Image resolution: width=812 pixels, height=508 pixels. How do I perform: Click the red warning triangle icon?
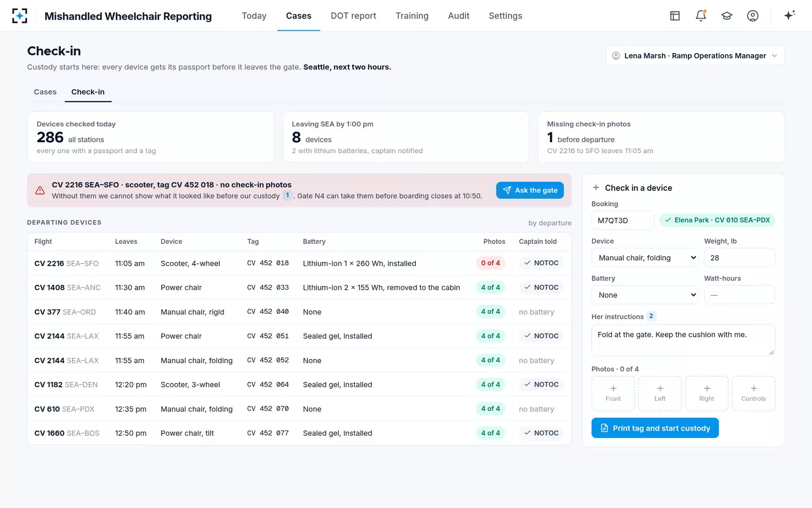click(40, 190)
